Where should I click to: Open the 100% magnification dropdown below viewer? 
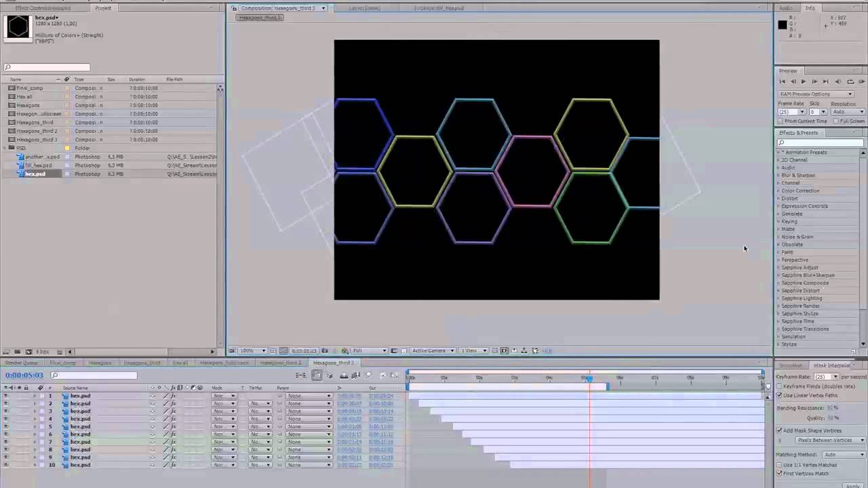(252, 350)
